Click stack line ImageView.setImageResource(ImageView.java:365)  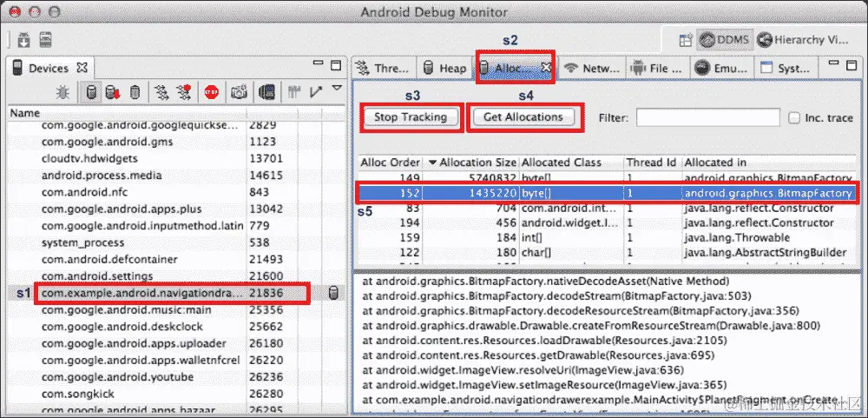(x=545, y=384)
